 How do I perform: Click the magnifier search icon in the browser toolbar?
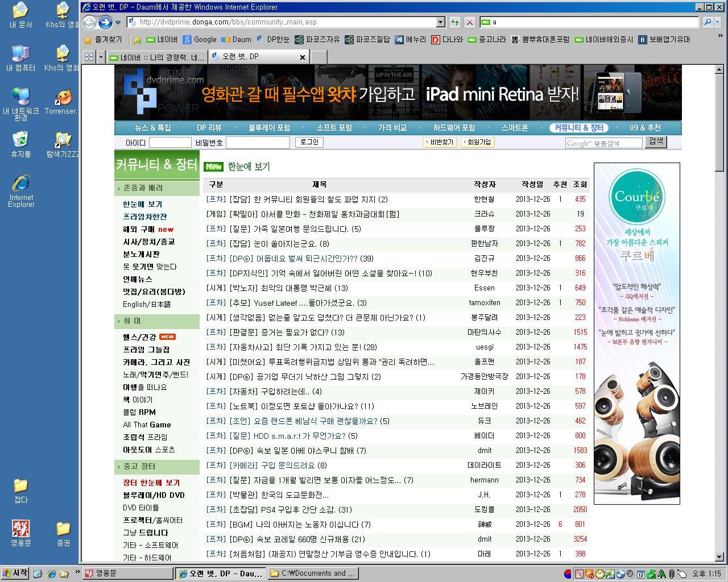click(708, 22)
